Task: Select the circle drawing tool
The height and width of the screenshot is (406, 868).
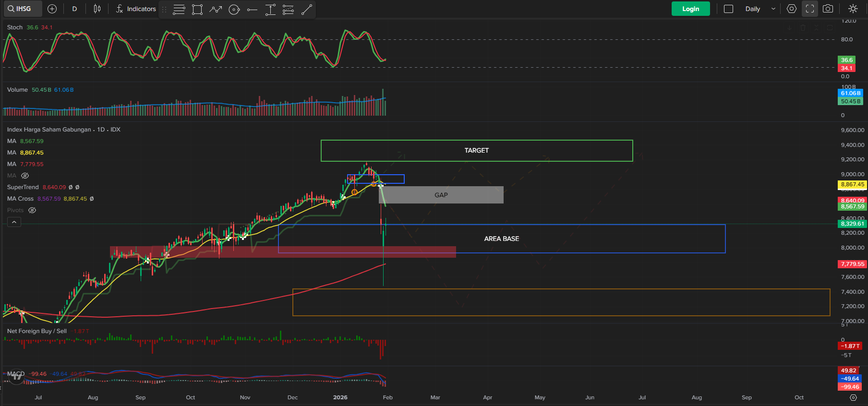Action: pos(234,9)
